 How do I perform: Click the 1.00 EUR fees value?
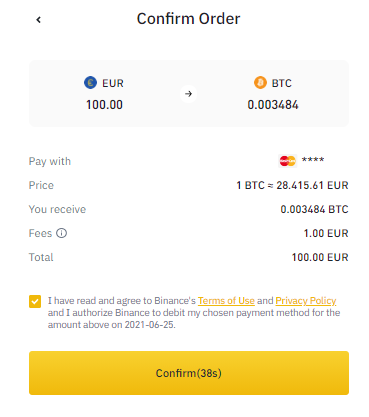tap(326, 233)
